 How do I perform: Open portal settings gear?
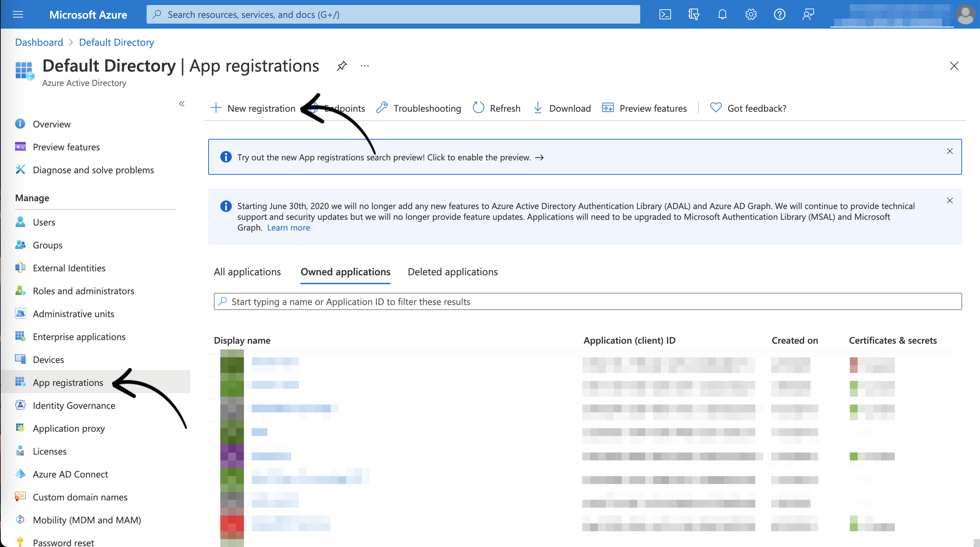tap(751, 14)
